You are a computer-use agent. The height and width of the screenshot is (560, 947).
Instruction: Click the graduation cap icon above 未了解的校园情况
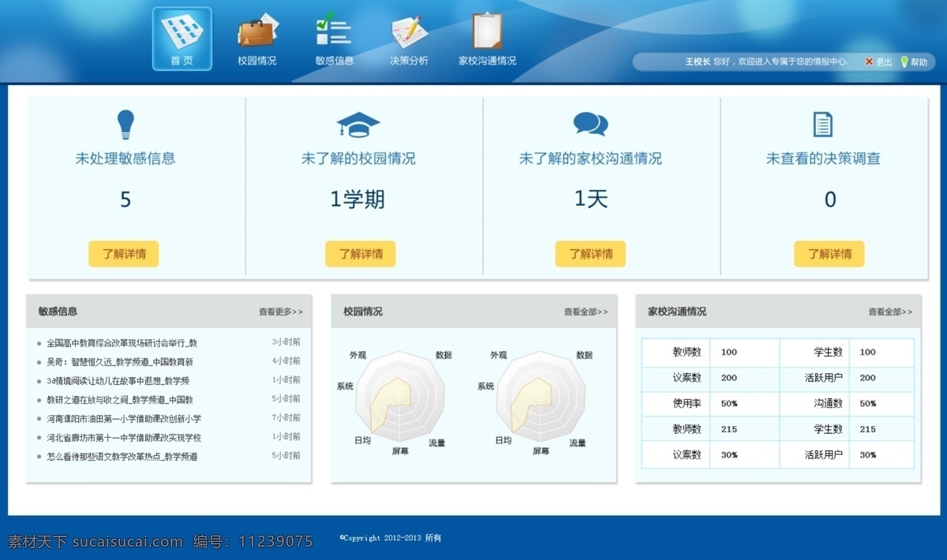(358, 125)
